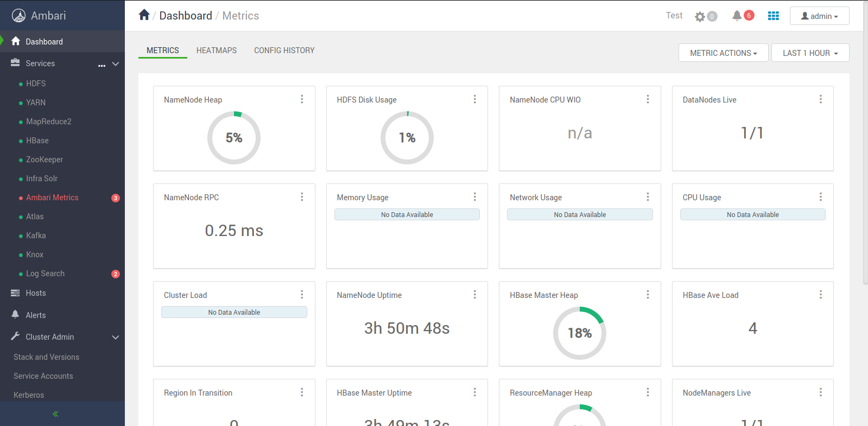868x426 pixels.
Task: Expand METRIC ACTIONS dropdown
Action: pyautogui.click(x=723, y=53)
